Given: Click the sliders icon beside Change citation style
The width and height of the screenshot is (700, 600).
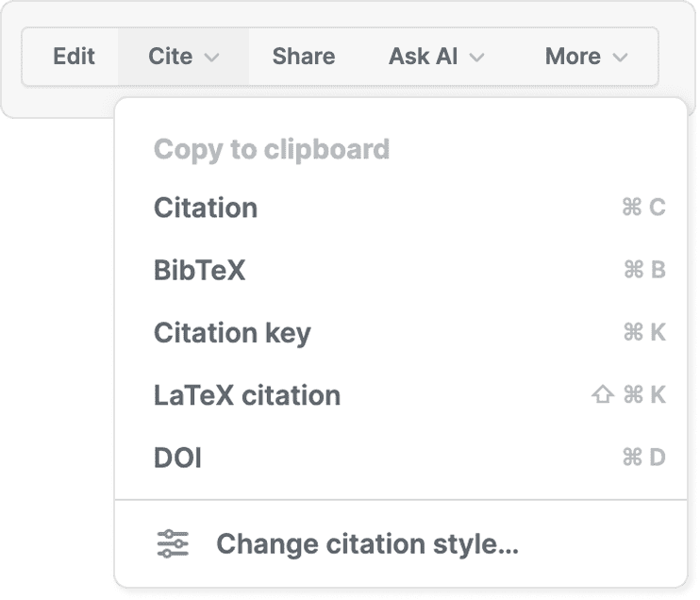Looking at the screenshot, I should (x=173, y=544).
